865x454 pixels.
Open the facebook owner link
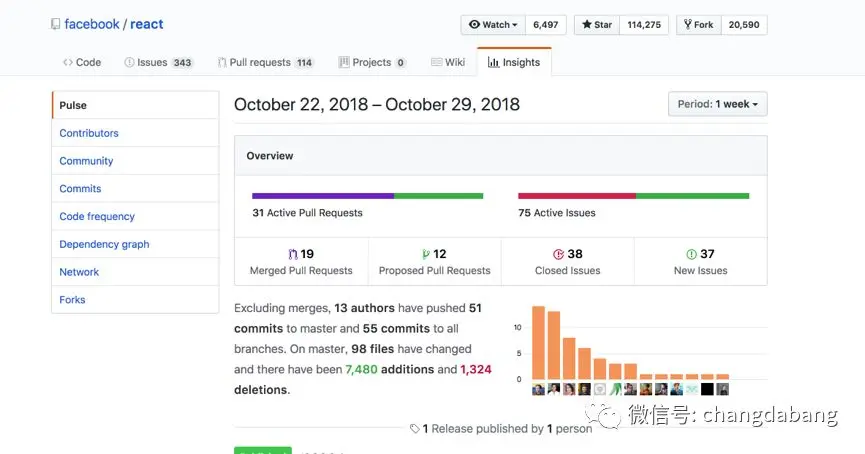coord(92,24)
